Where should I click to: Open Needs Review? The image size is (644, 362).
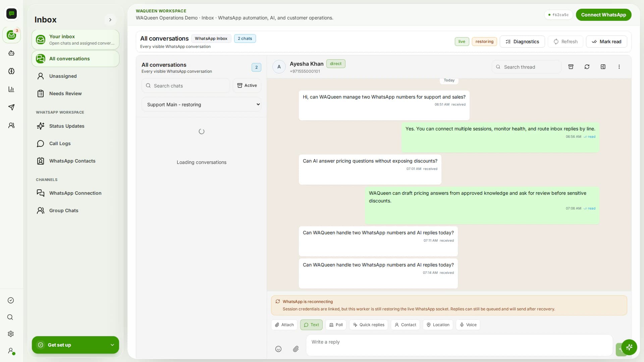[x=75, y=94]
